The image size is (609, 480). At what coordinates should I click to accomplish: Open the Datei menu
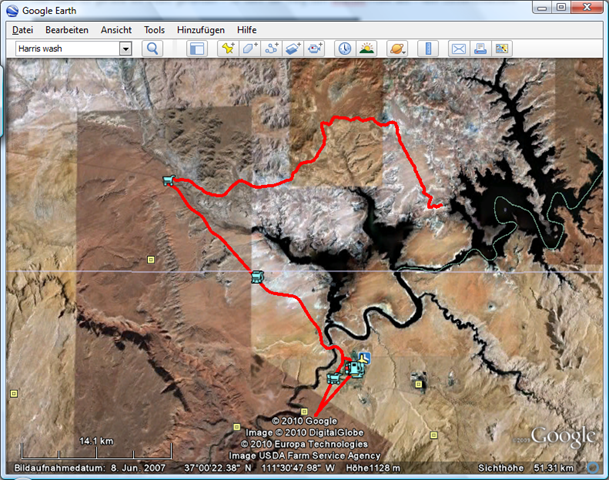pos(22,30)
